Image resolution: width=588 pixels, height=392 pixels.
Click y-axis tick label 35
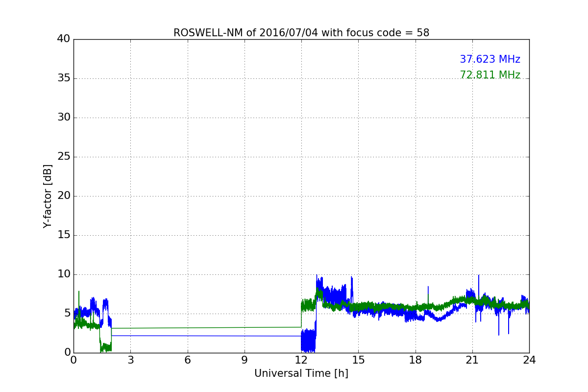(64, 78)
